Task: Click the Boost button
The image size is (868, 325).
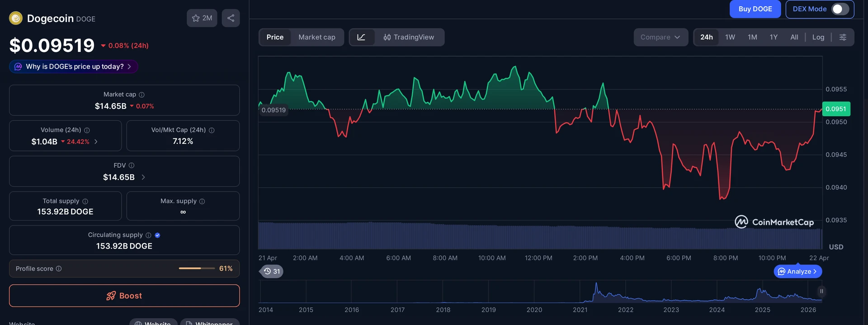Action: point(124,296)
